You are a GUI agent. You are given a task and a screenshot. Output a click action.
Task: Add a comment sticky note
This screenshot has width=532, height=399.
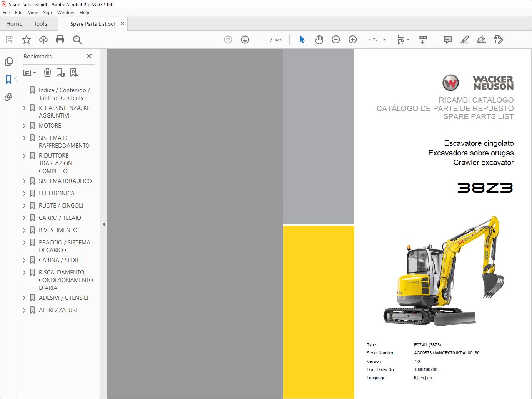click(448, 40)
